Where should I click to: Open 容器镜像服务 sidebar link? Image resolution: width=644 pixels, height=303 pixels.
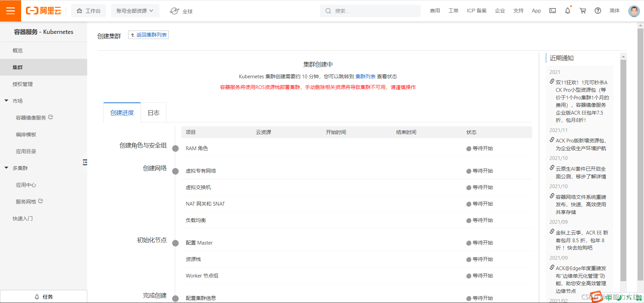click(x=31, y=118)
